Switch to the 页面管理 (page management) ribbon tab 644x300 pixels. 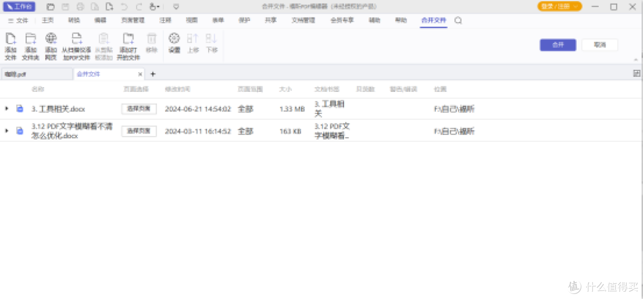132,20
